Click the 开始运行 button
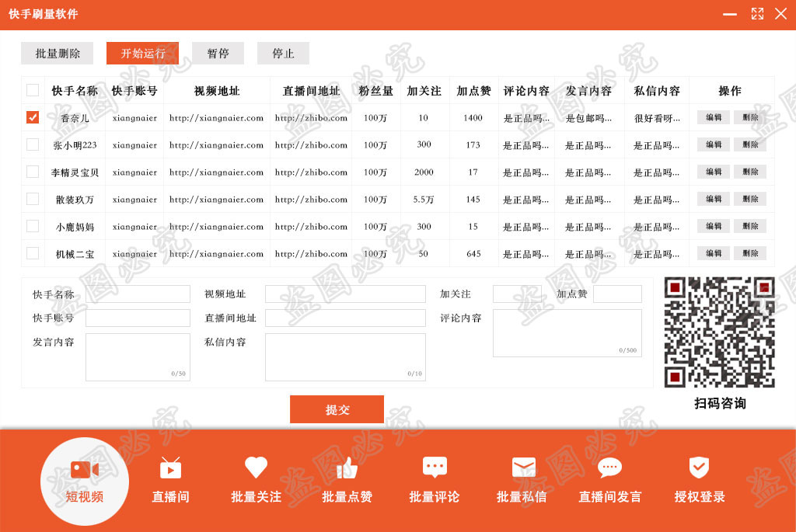The width and height of the screenshot is (796, 532). tap(143, 54)
